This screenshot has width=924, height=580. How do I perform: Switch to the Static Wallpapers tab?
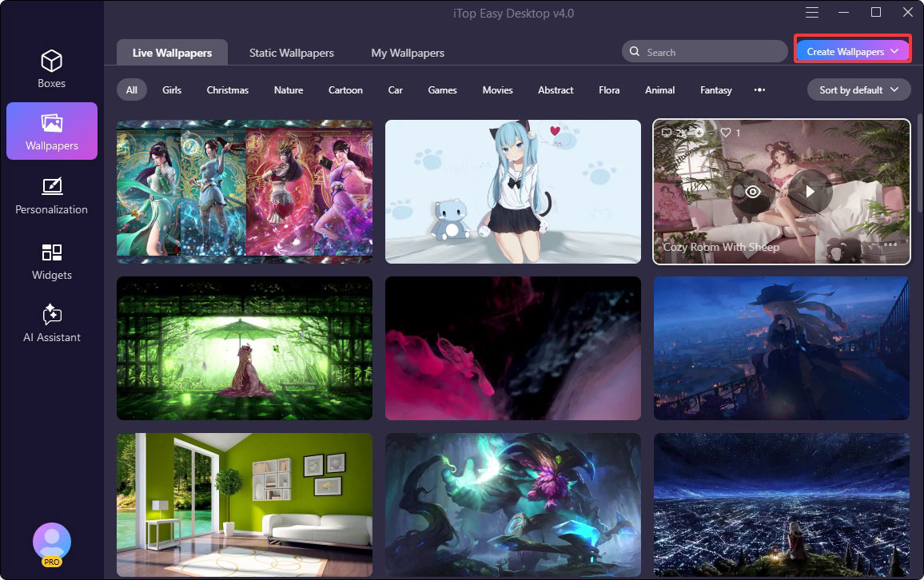point(291,53)
